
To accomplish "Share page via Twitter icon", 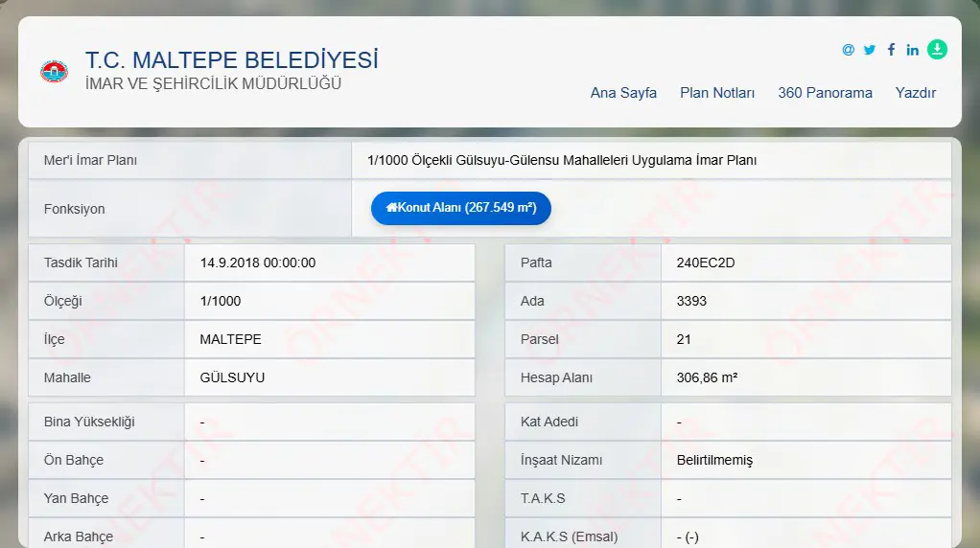I will click(x=870, y=50).
